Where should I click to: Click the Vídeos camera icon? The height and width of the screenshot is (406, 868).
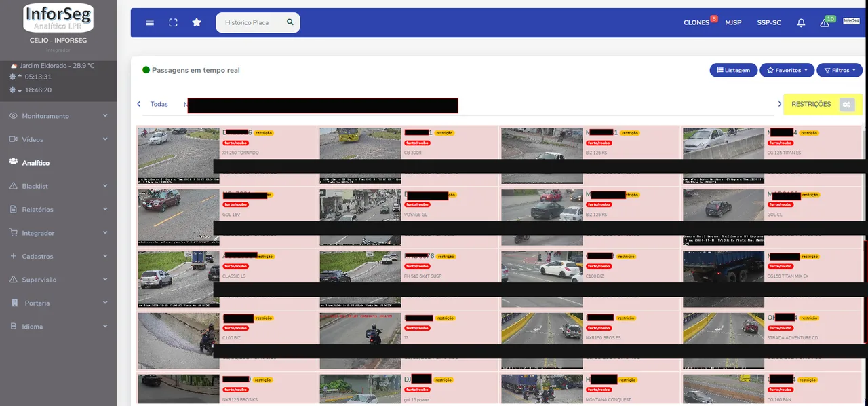14,139
